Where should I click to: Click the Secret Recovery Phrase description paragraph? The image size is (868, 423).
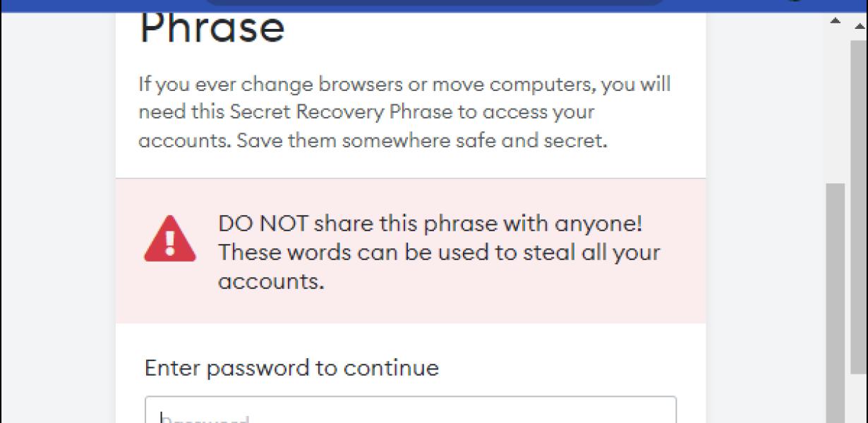coord(405,112)
